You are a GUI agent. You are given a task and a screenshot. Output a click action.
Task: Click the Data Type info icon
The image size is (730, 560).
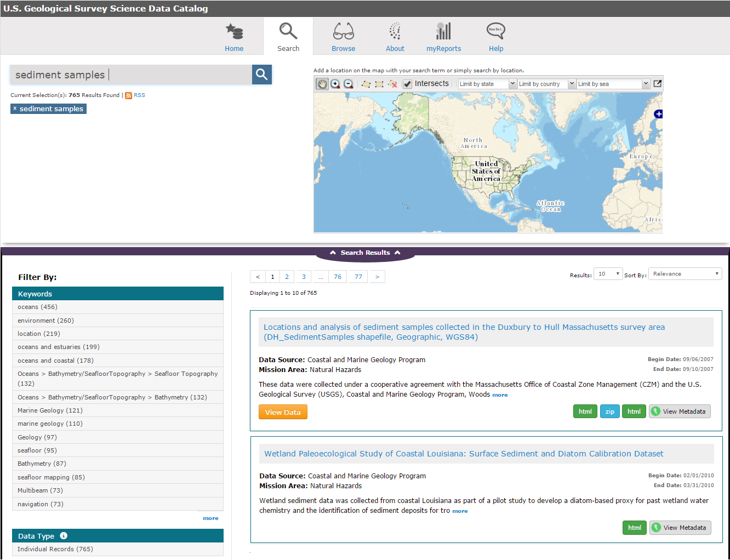[64, 536]
